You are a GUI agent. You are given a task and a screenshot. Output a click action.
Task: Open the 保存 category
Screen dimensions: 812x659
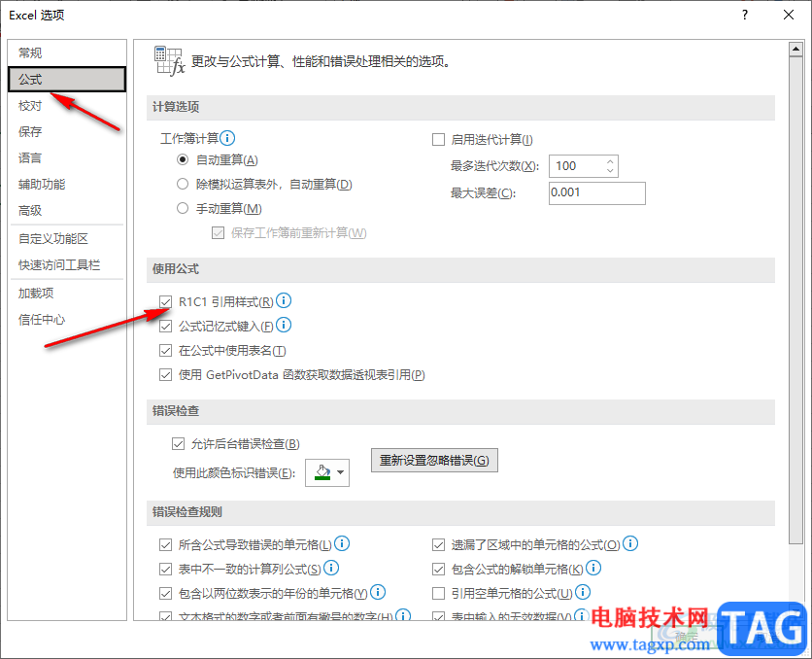(x=67, y=131)
